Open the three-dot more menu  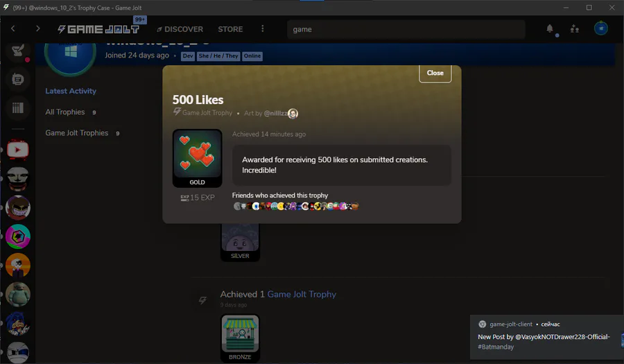coord(262,28)
